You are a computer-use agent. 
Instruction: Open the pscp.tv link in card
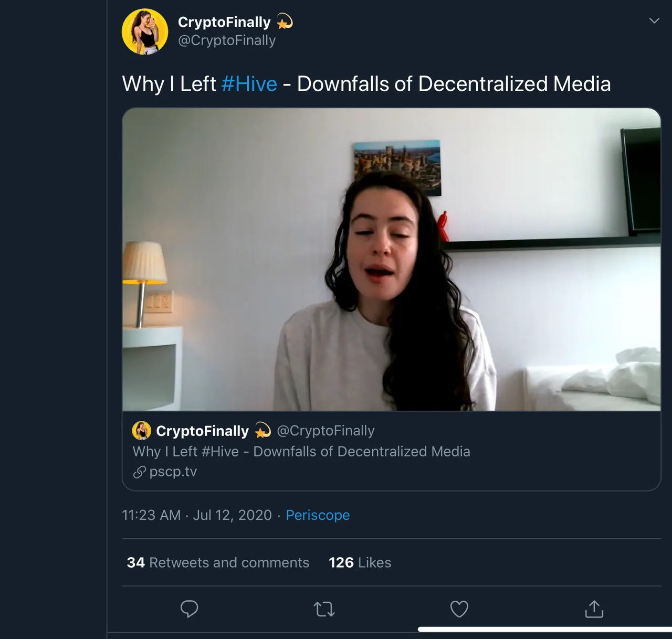[173, 472]
